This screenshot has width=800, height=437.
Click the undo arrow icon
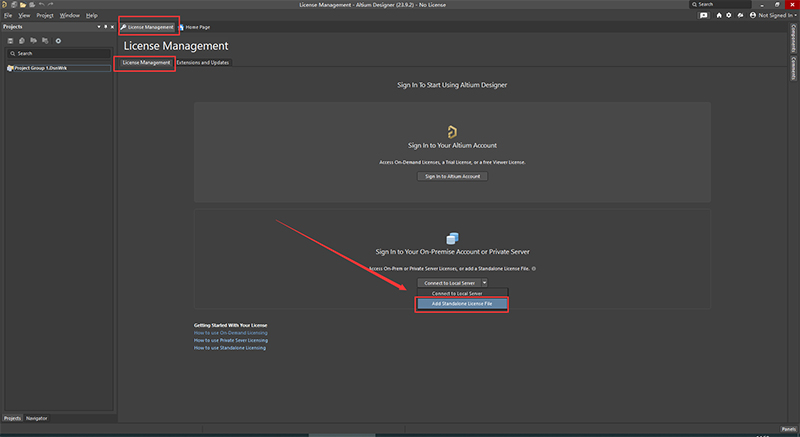tap(41, 5)
